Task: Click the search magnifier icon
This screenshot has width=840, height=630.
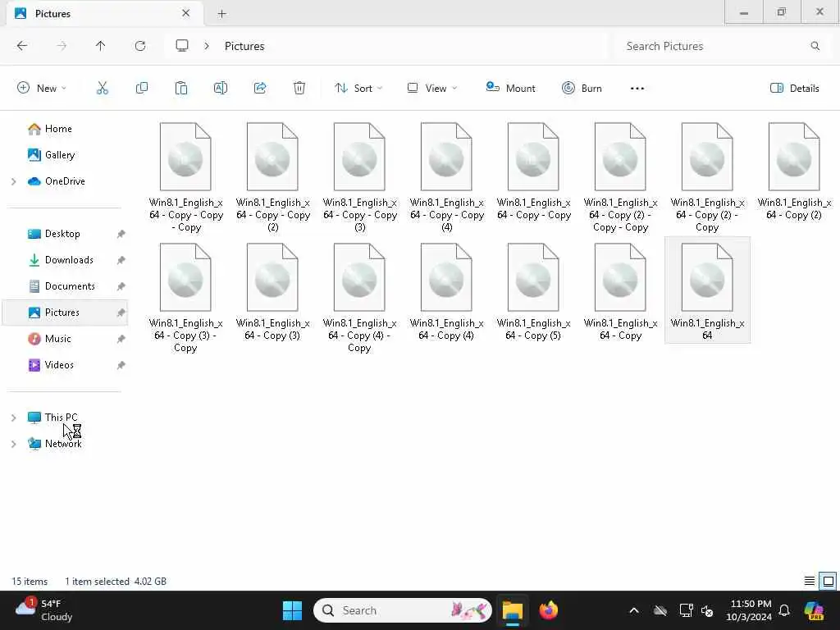Action: [x=815, y=46]
